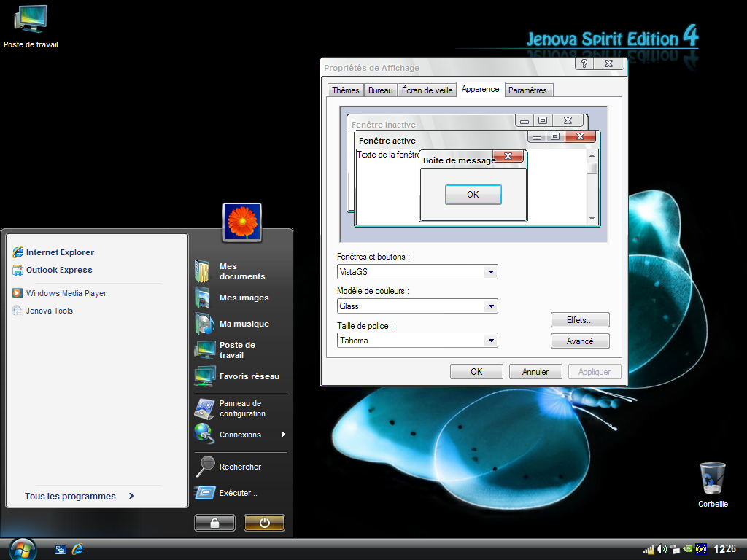The height and width of the screenshot is (560, 747).
Task: Click the Show Desktop quick launch icon
Action: point(60,549)
